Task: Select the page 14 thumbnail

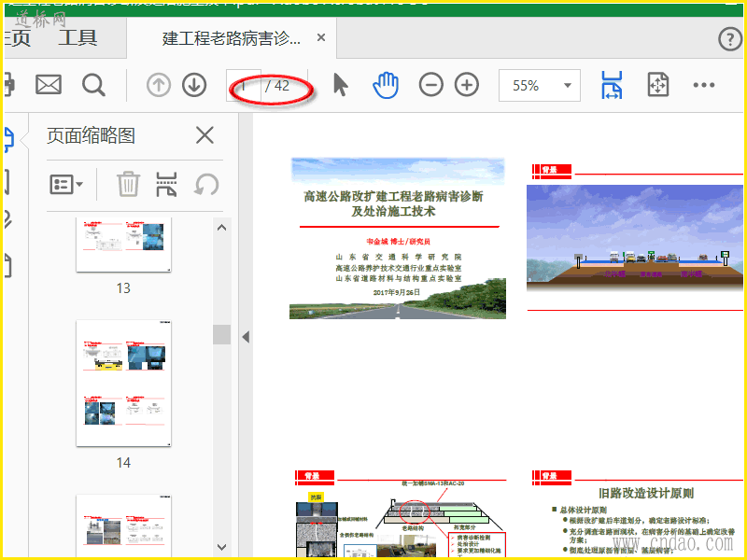Action: (123, 384)
